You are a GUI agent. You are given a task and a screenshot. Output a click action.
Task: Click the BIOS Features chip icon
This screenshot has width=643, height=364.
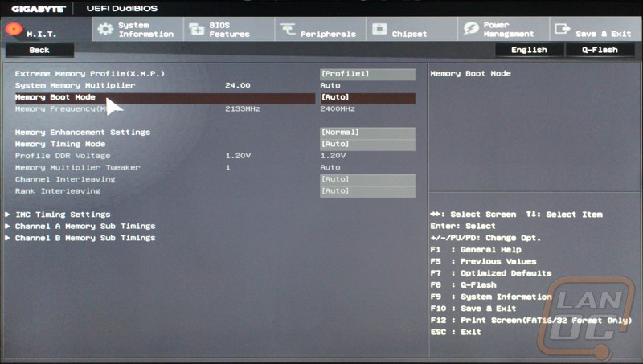[x=196, y=29]
